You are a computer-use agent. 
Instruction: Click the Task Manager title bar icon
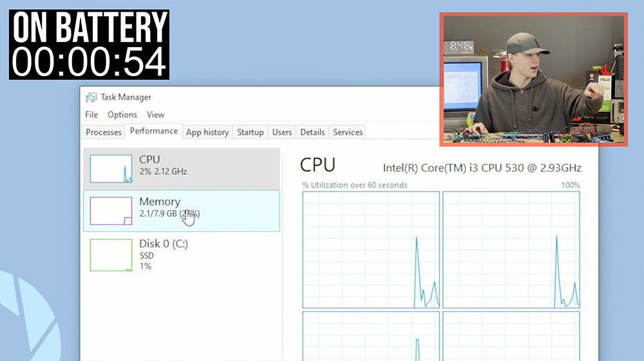pos(91,97)
